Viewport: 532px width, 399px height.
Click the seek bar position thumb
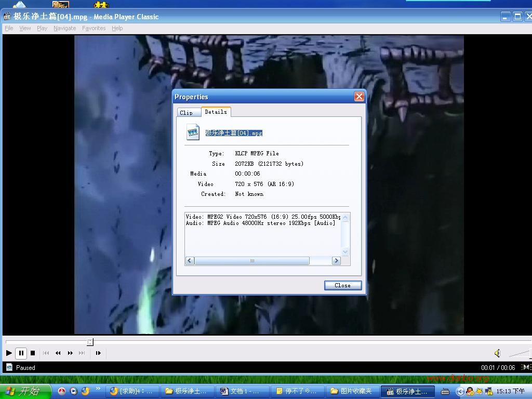click(x=90, y=342)
